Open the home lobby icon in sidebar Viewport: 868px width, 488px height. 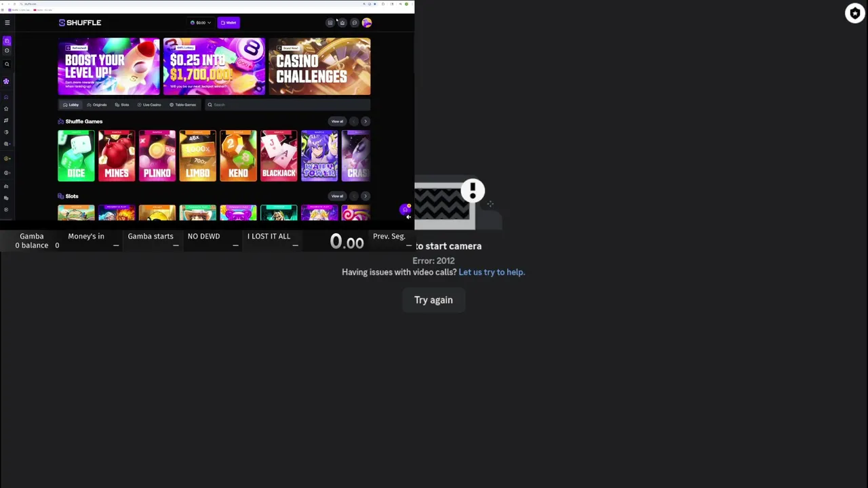tap(6, 97)
